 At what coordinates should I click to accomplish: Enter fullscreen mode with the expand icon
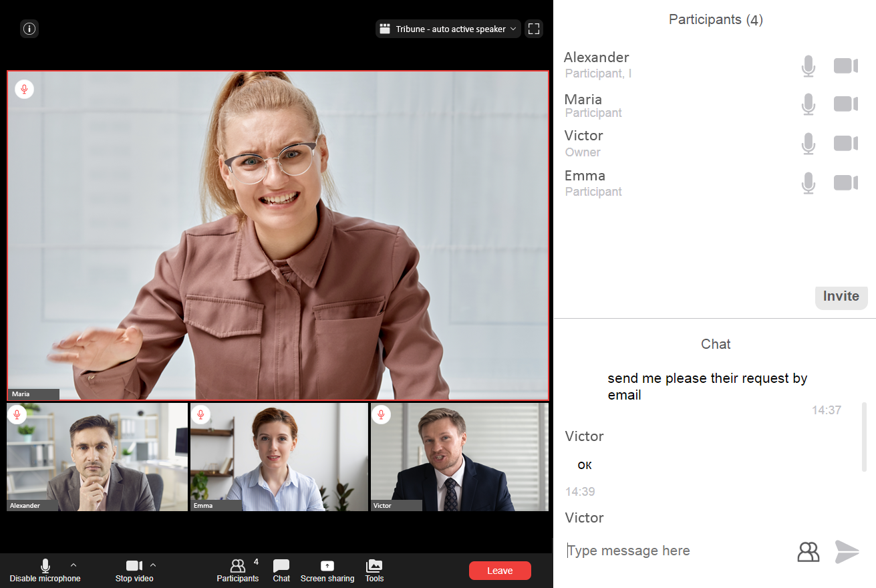533,29
